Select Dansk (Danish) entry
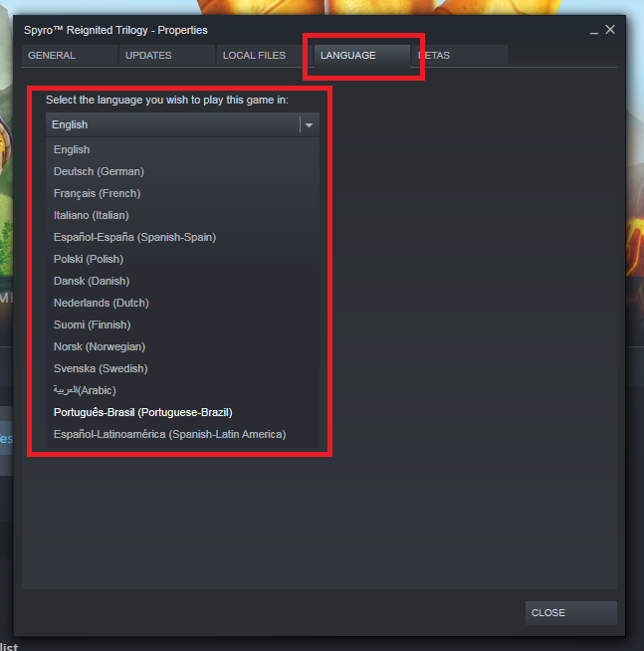The width and height of the screenshot is (644, 651). tap(182, 281)
